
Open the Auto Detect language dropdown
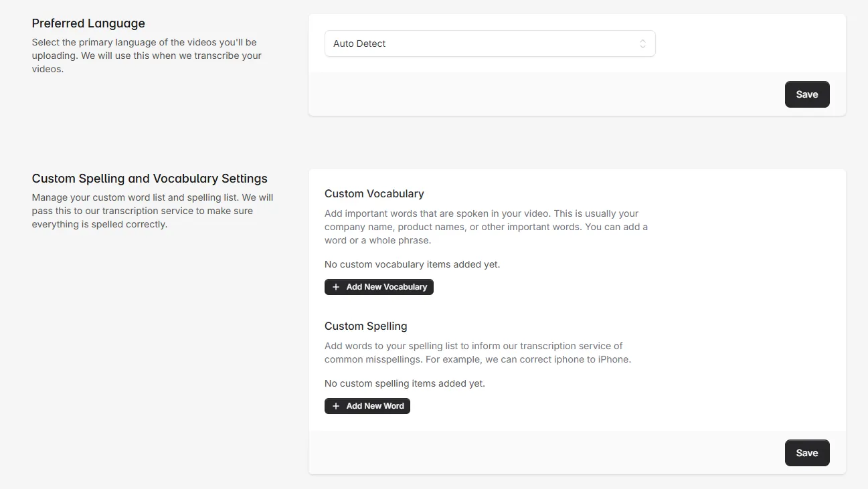click(490, 43)
